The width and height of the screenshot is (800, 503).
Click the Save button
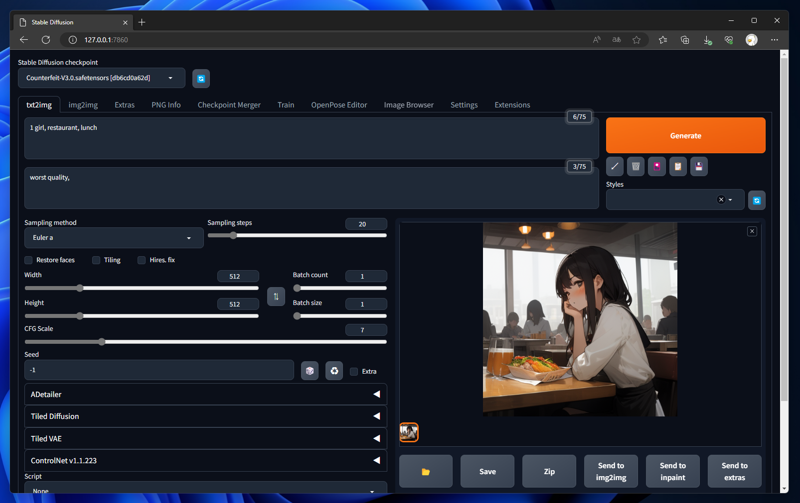pyautogui.click(x=487, y=471)
